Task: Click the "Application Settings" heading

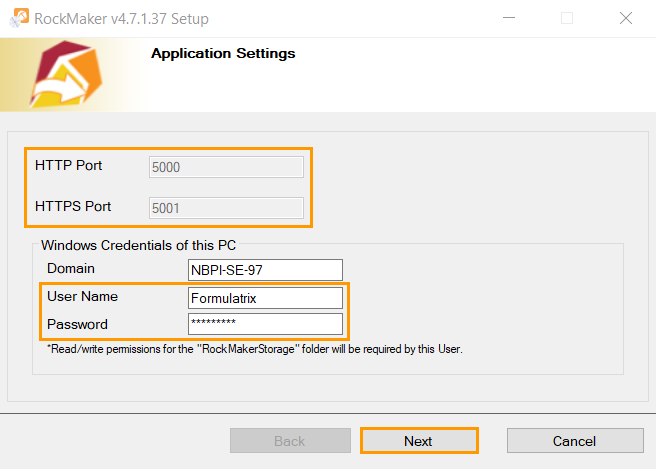Action: click(223, 53)
